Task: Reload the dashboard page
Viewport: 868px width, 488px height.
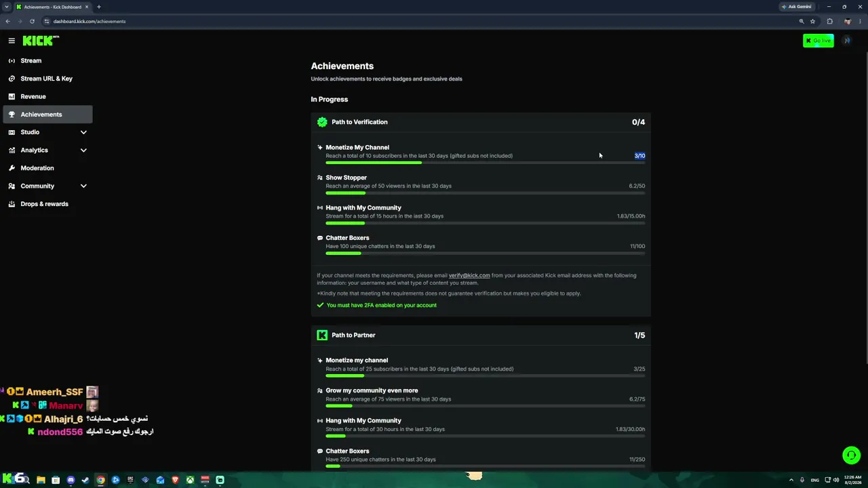Action: (32, 21)
